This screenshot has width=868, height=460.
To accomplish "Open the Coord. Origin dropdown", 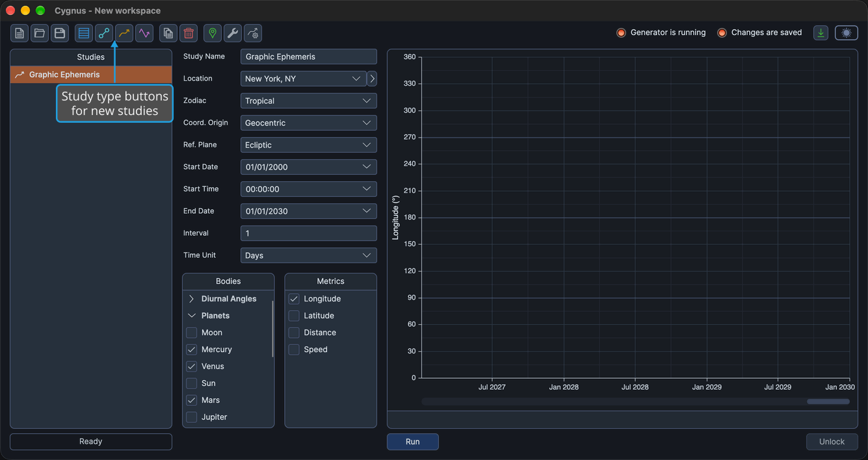I will [x=309, y=123].
